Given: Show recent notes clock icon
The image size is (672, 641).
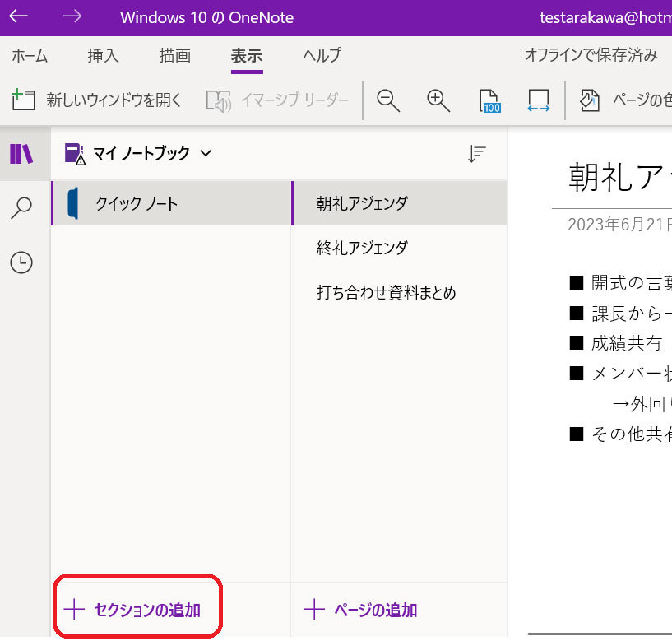Looking at the screenshot, I should point(21,262).
